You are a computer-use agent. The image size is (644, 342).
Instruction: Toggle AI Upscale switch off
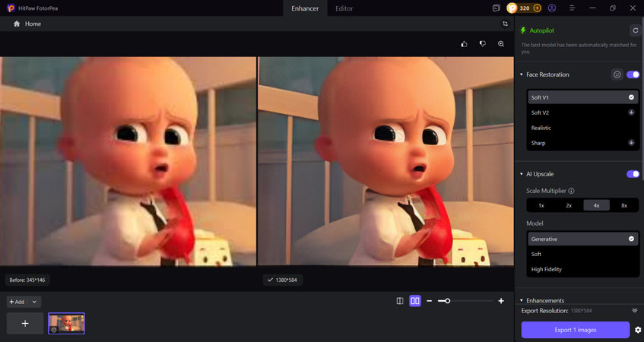tap(633, 174)
